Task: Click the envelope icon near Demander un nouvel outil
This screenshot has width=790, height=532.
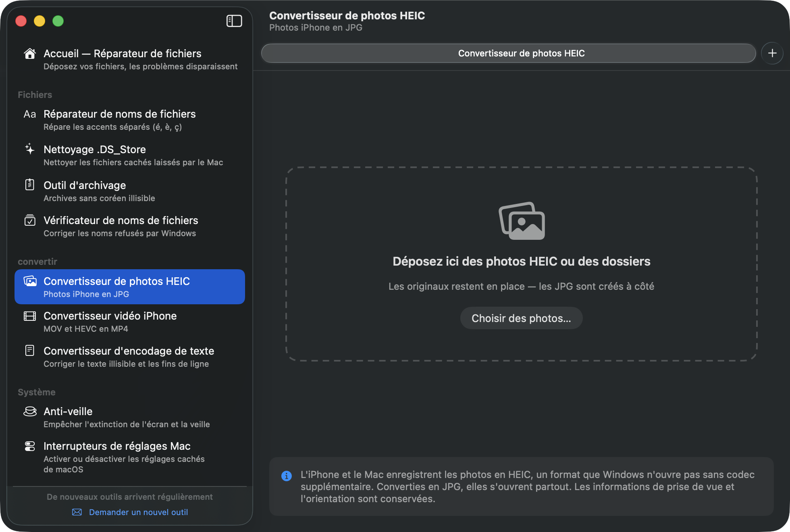Action: tap(77, 512)
